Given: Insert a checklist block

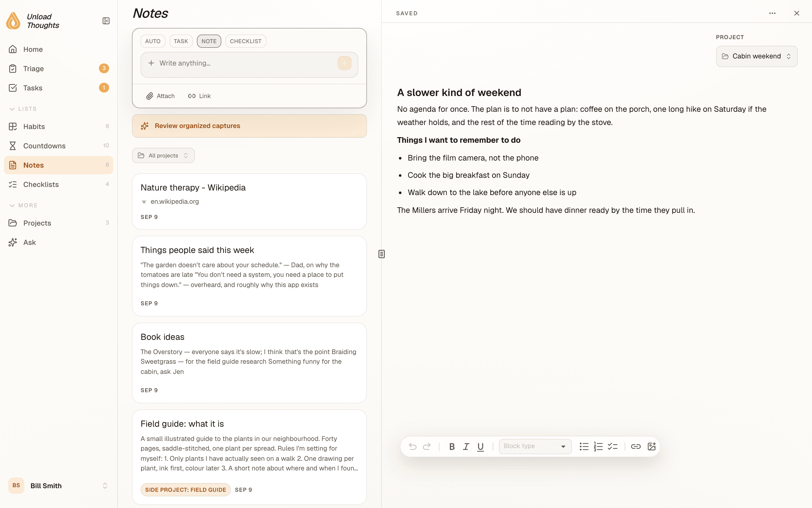Looking at the screenshot, I should coord(613,447).
